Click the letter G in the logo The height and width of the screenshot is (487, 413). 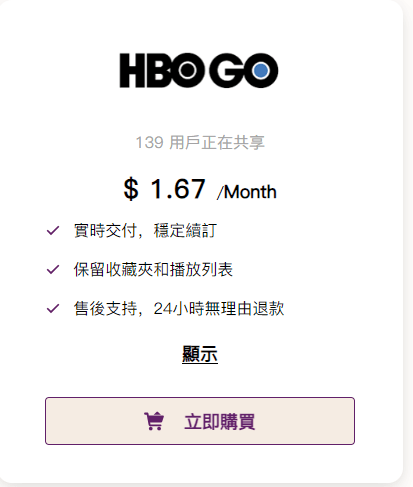click(x=226, y=70)
